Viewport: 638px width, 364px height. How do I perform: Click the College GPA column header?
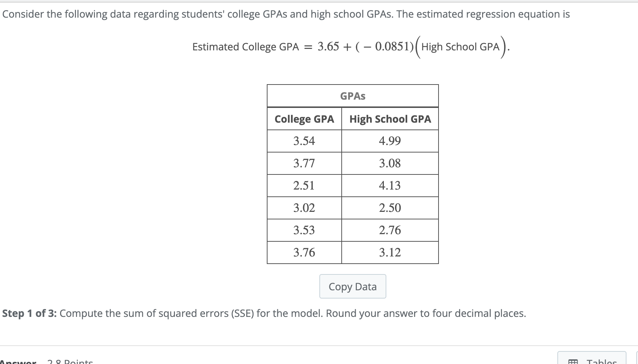[x=304, y=119]
